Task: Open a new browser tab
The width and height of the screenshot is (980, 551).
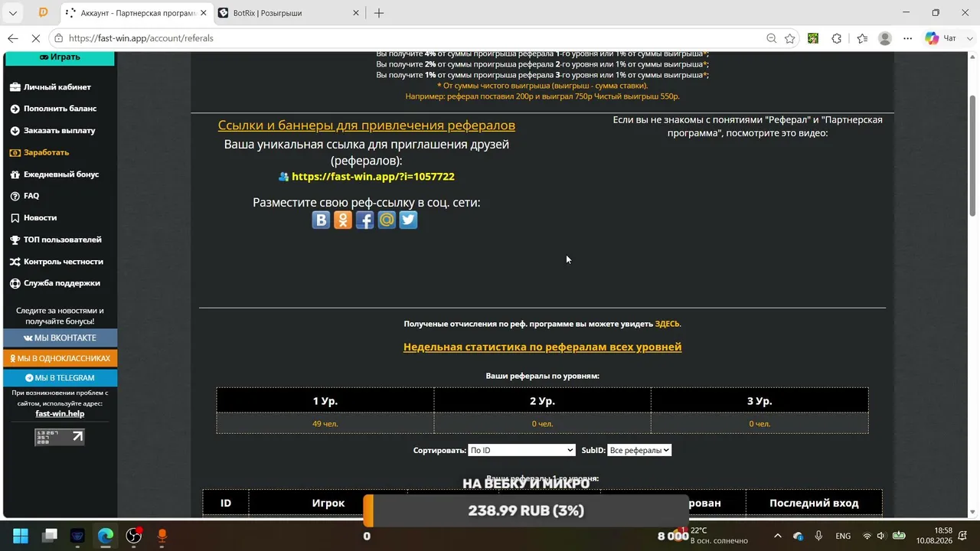Action: (379, 13)
